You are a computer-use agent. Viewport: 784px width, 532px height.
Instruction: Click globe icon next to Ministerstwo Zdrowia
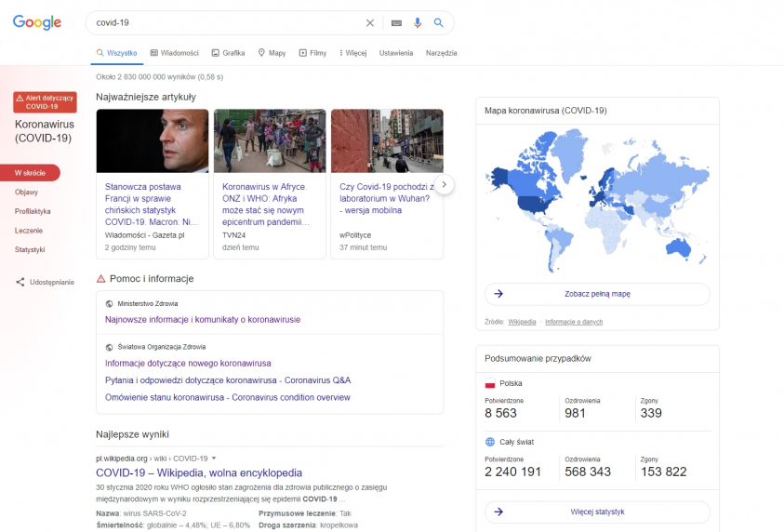point(109,303)
